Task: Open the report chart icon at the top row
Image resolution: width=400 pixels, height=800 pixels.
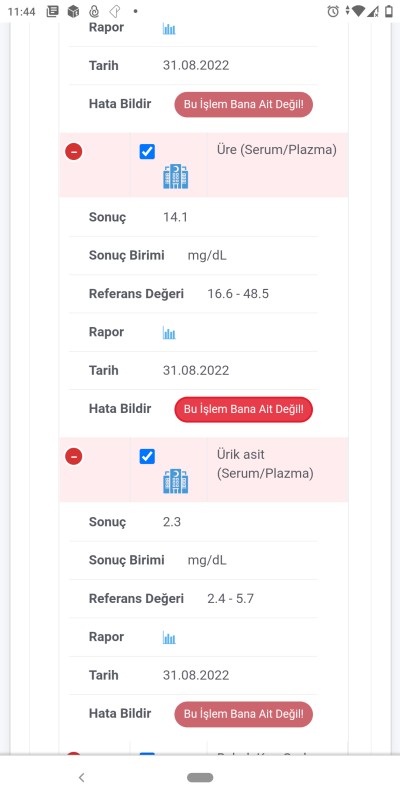Action: [169, 29]
